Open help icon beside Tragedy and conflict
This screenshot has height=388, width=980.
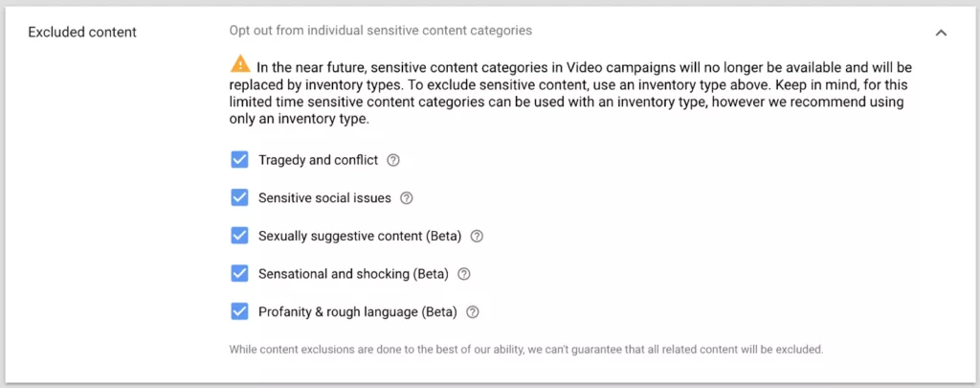(x=393, y=160)
